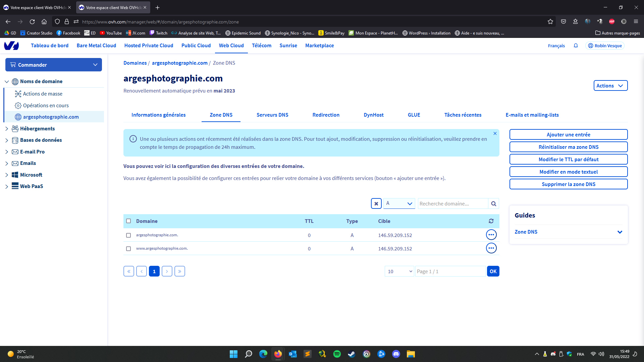Click Modifier en mode textuel button
644x362 pixels.
[568, 172]
